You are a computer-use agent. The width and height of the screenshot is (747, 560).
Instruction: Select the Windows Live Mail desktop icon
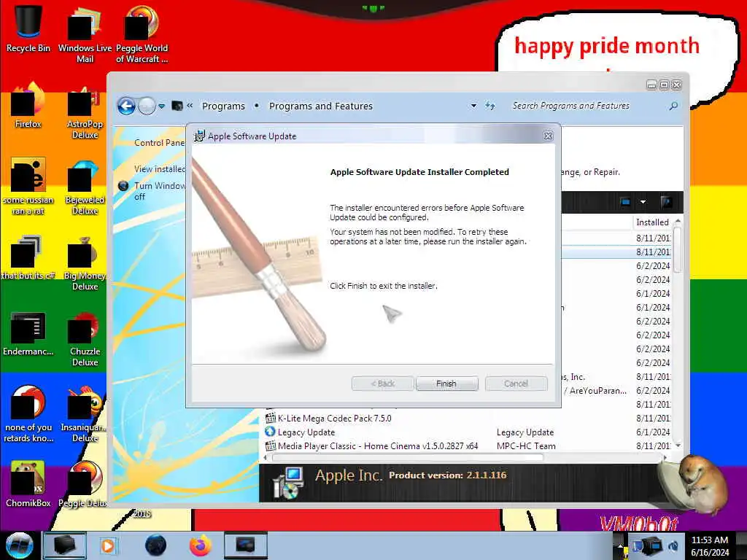(85, 34)
